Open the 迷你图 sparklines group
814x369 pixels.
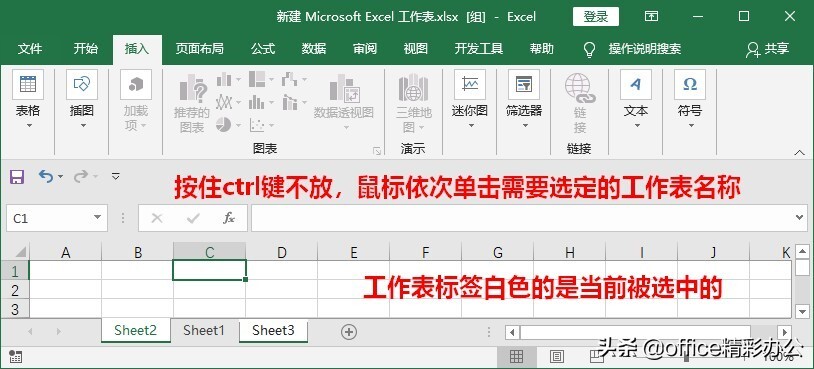[x=470, y=99]
